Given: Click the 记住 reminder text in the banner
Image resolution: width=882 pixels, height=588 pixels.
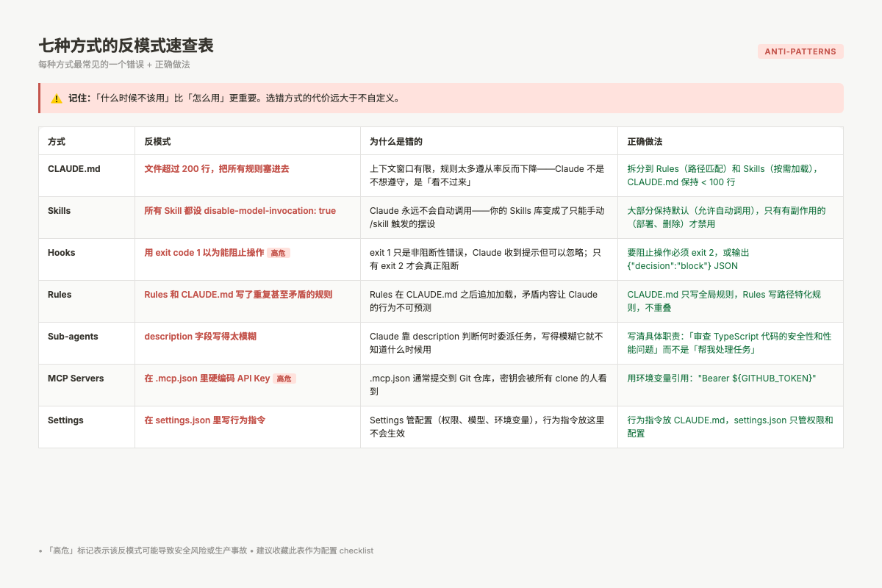Looking at the screenshot, I should pos(235,98).
